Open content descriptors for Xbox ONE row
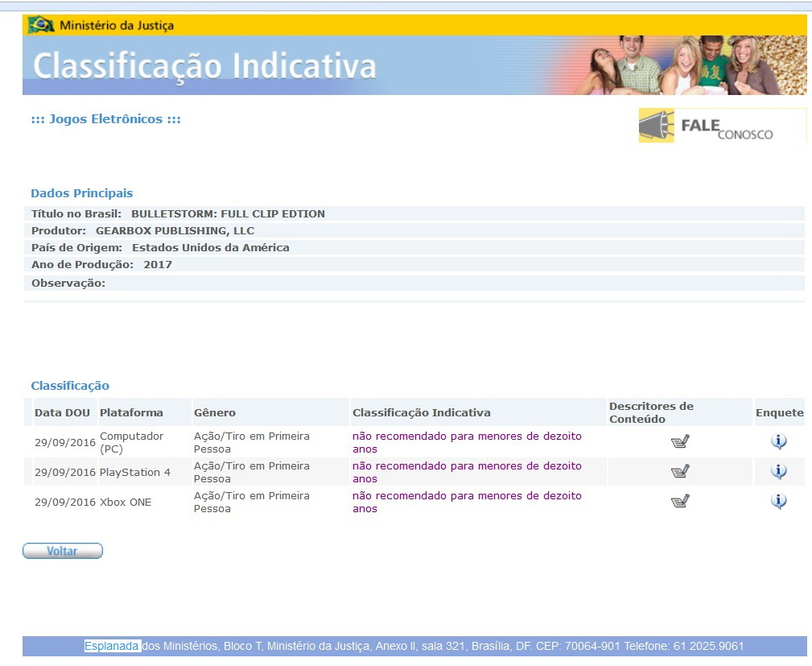This screenshot has height=666, width=812. tap(680, 501)
